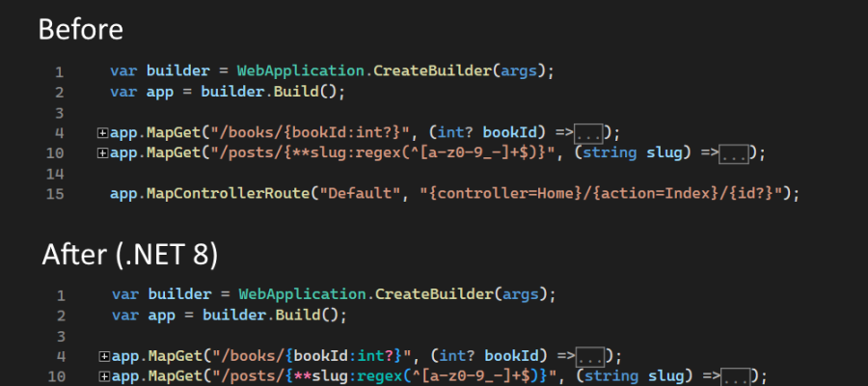Click 'CreateBuilder' in After code

point(433,294)
